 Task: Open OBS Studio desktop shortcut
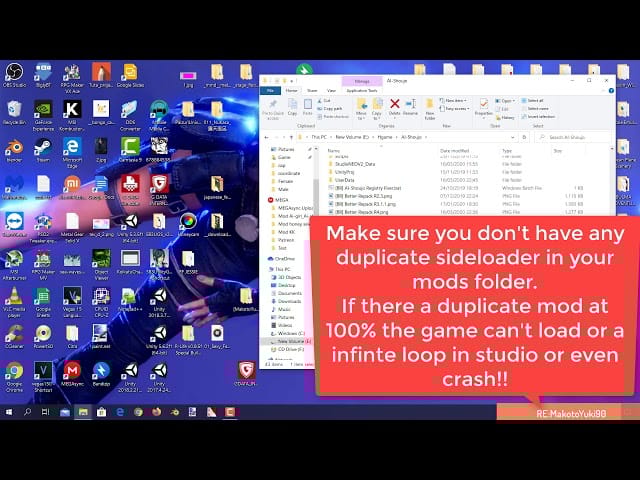coord(14,74)
